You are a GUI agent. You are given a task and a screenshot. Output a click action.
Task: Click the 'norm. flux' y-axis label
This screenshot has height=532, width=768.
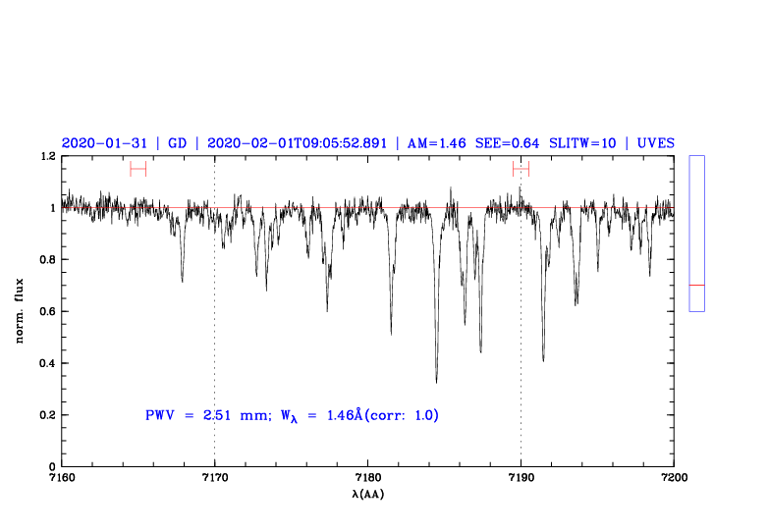coord(20,310)
